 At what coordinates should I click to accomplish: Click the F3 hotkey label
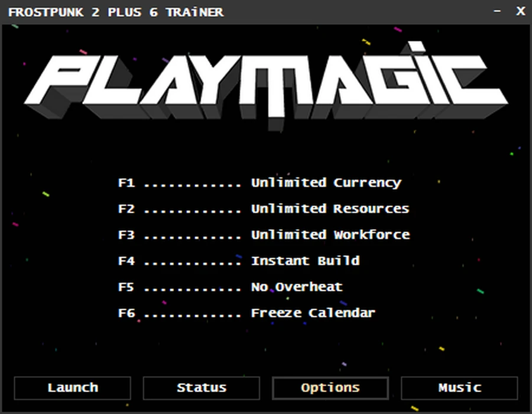point(126,235)
